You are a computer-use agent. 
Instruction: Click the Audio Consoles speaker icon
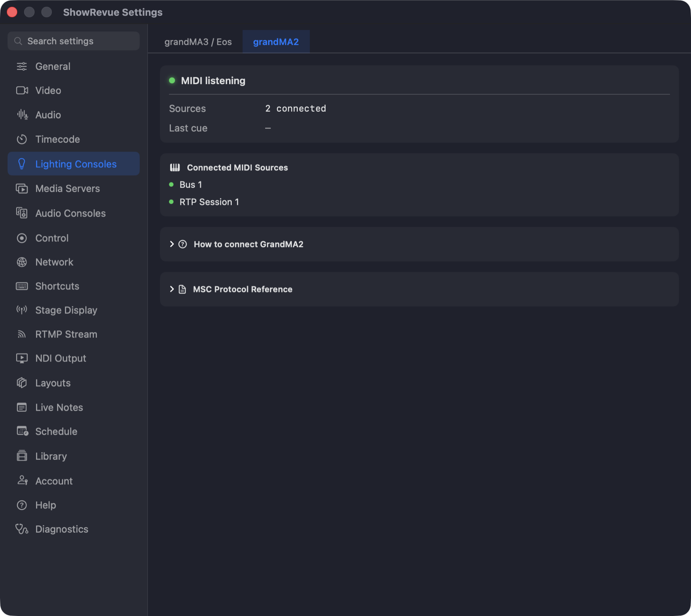(x=22, y=213)
